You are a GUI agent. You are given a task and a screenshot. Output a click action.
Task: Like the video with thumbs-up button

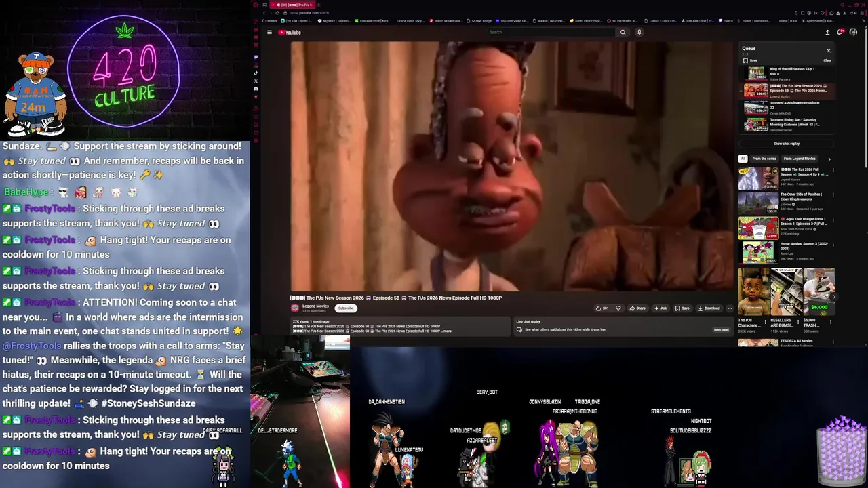coord(601,308)
